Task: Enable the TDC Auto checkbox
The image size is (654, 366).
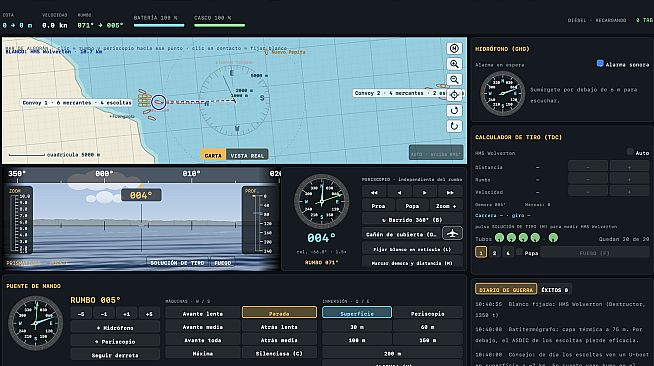Action: point(630,152)
